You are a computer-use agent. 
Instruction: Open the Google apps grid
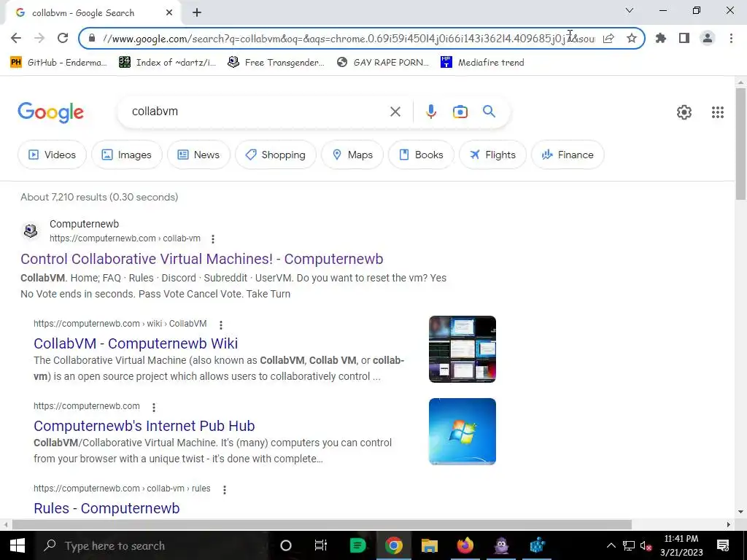[x=718, y=112]
